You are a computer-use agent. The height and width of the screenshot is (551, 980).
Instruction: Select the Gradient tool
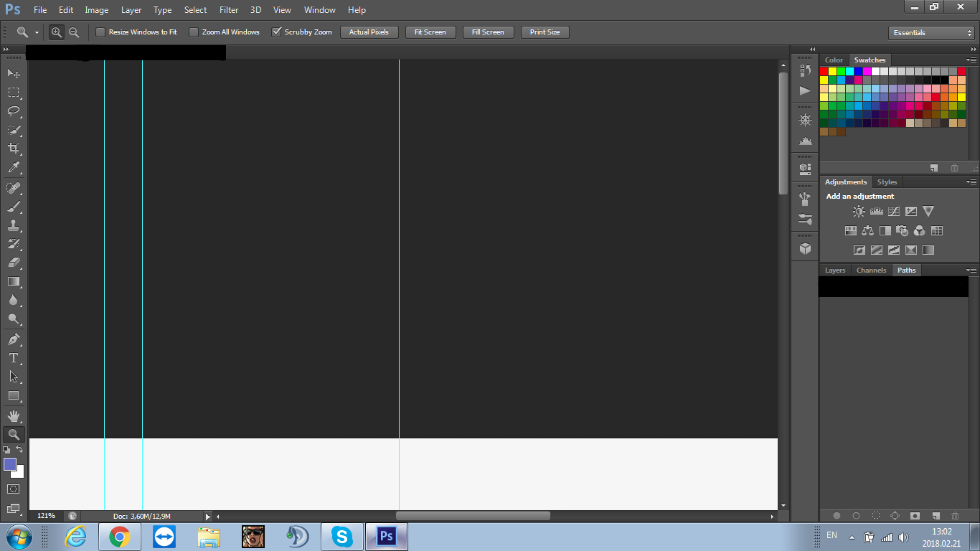[x=14, y=281]
